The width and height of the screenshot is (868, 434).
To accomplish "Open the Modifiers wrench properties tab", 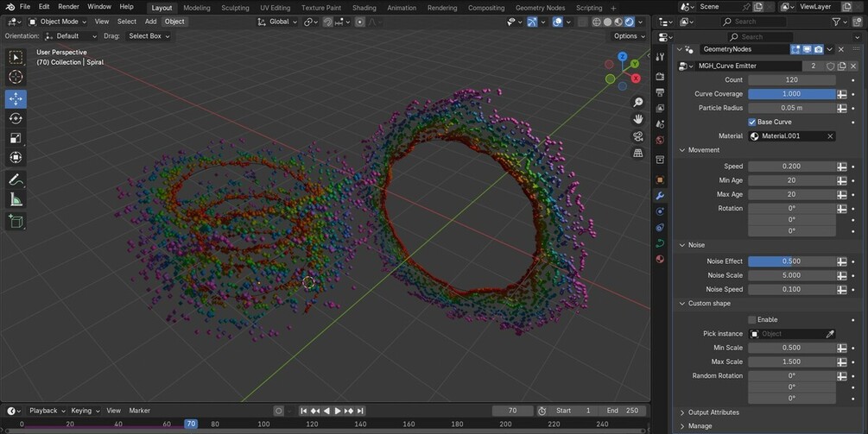I will pyautogui.click(x=660, y=196).
